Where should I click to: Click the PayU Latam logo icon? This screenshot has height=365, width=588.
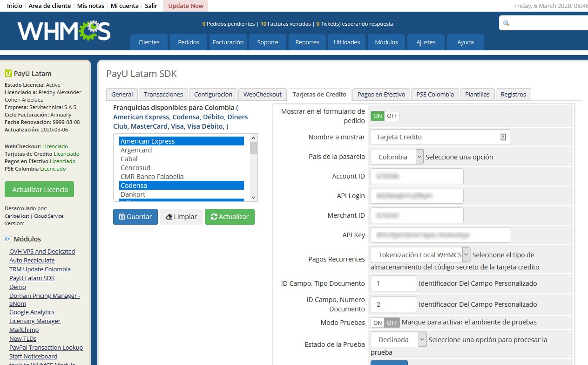click(x=8, y=73)
